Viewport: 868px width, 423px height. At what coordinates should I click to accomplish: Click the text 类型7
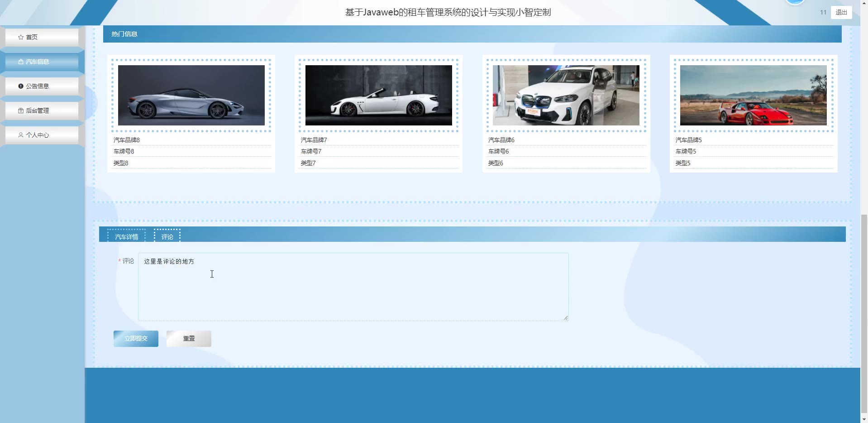tap(308, 163)
